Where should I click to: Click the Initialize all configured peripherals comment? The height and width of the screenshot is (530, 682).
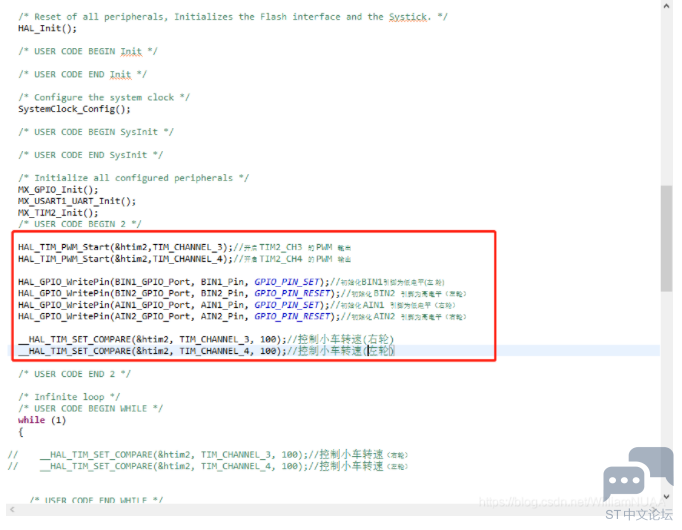click(134, 178)
